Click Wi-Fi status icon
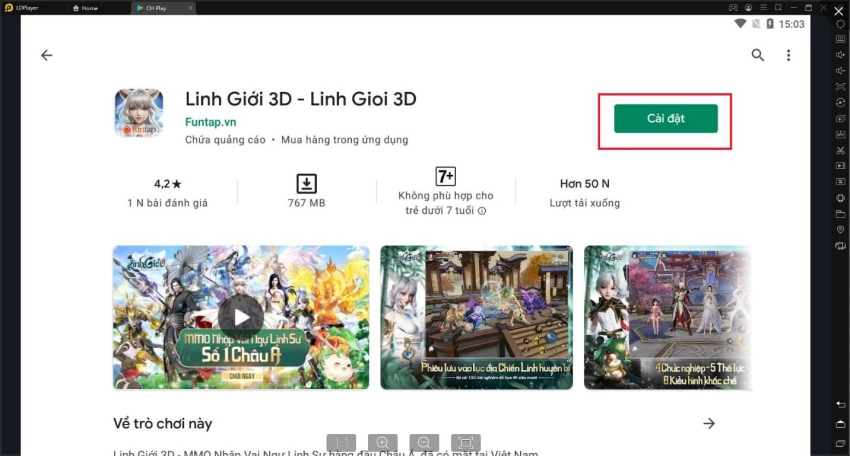The image size is (850, 456). coord(740,24)
